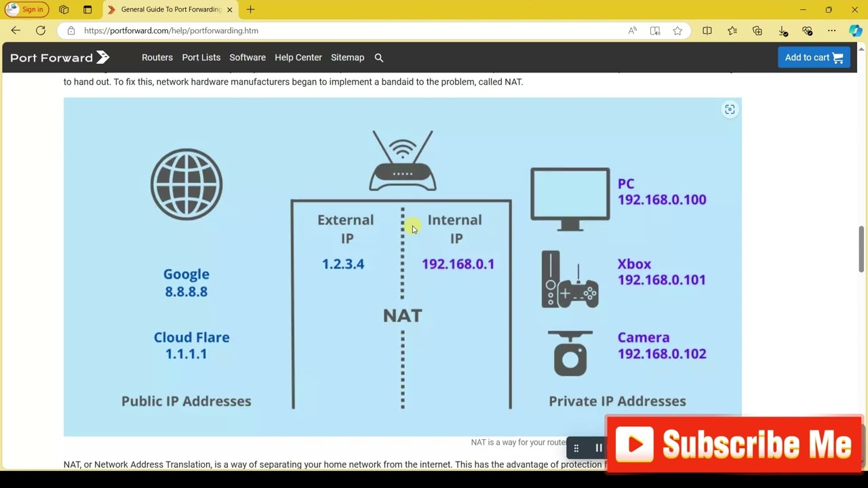Open the Favorites list

[732, 30]
